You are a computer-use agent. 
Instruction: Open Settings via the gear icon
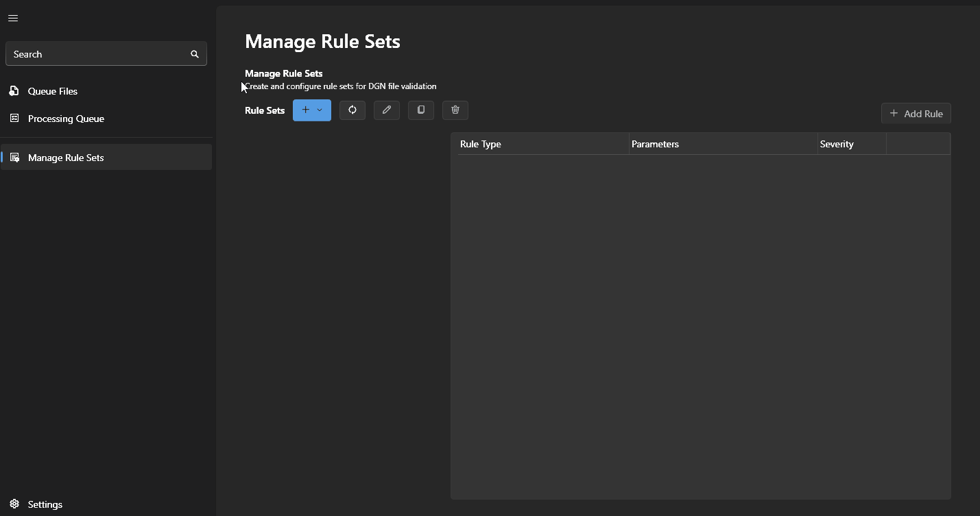pos(14,504)
